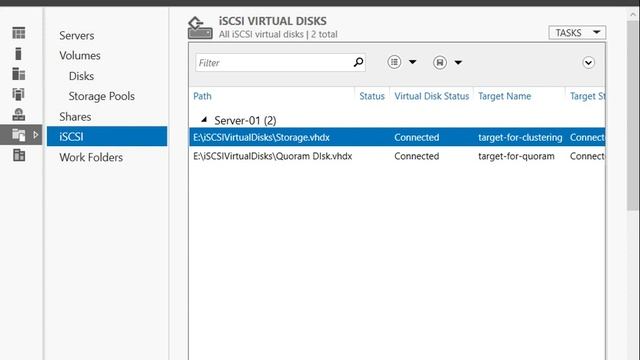
Task: Click the list view criteria icon
Action: 394,62
